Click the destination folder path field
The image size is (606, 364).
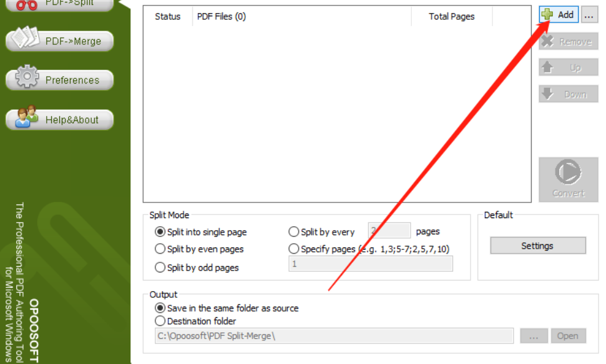tap(334, 336)
